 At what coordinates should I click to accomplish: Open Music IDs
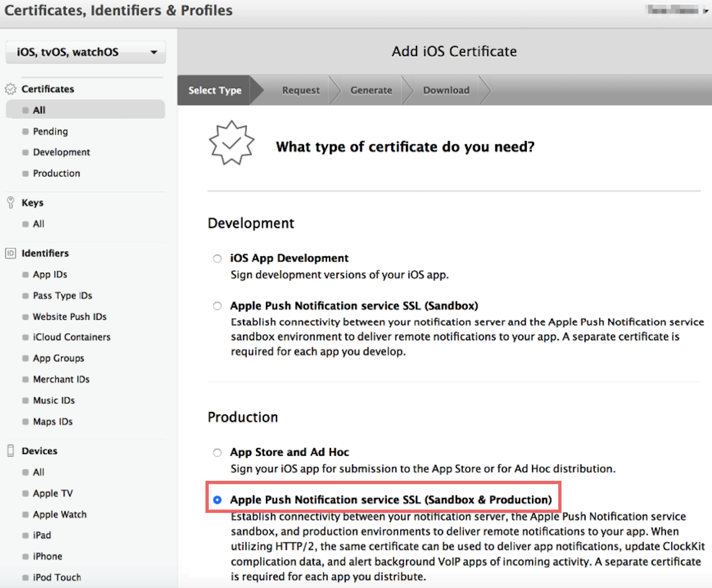(x=54, y=401)
